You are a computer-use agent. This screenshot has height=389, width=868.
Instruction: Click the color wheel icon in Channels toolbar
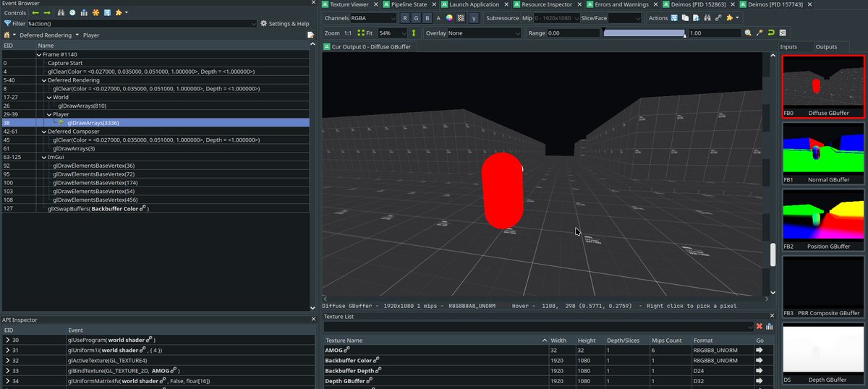(x=449, y=17)
